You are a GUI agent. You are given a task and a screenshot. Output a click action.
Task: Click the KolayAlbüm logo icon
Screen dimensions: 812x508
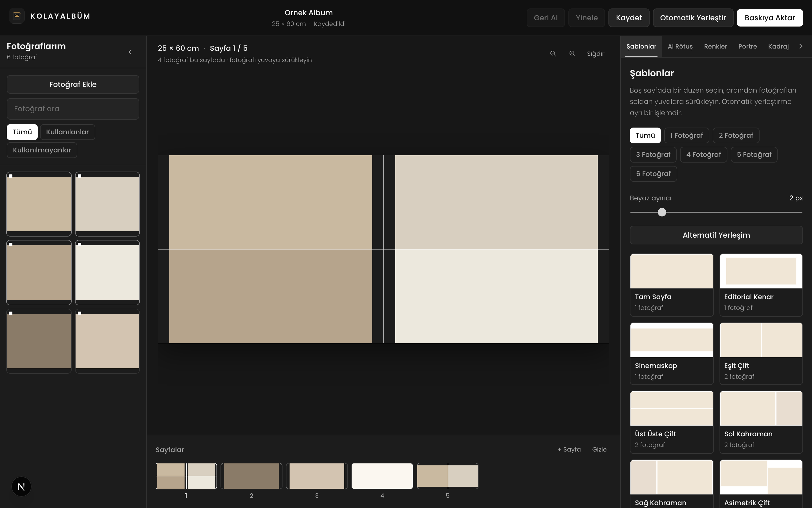17,16
